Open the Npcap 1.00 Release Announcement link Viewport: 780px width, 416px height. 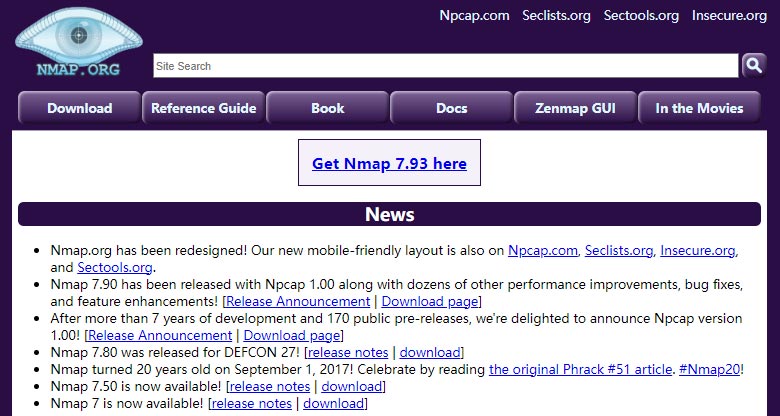point(160,335)
